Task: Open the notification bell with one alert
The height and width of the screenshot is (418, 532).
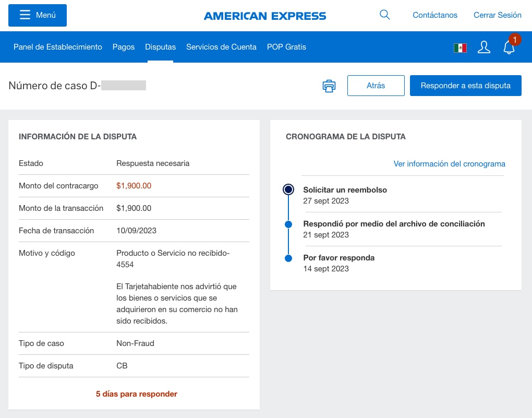Action: tap(509, 47)
